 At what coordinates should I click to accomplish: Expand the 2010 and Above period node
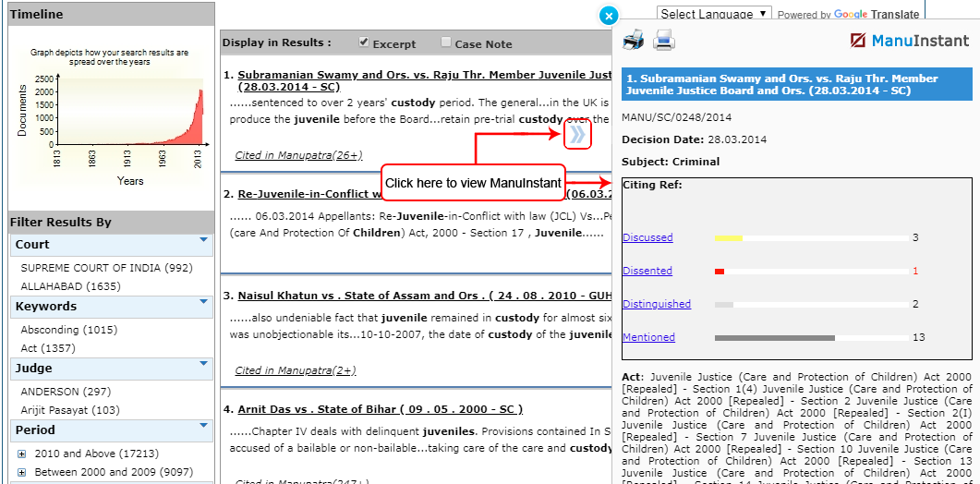[x=21, y=454]
